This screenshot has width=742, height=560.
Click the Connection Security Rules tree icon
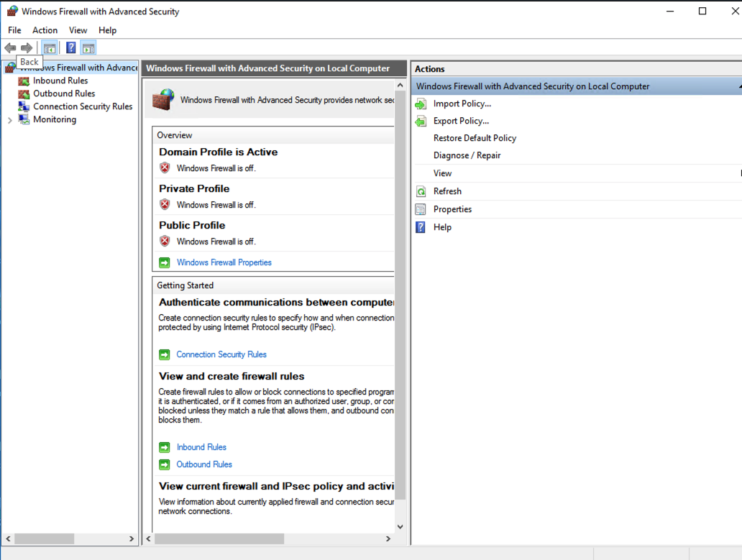[24, 106]
